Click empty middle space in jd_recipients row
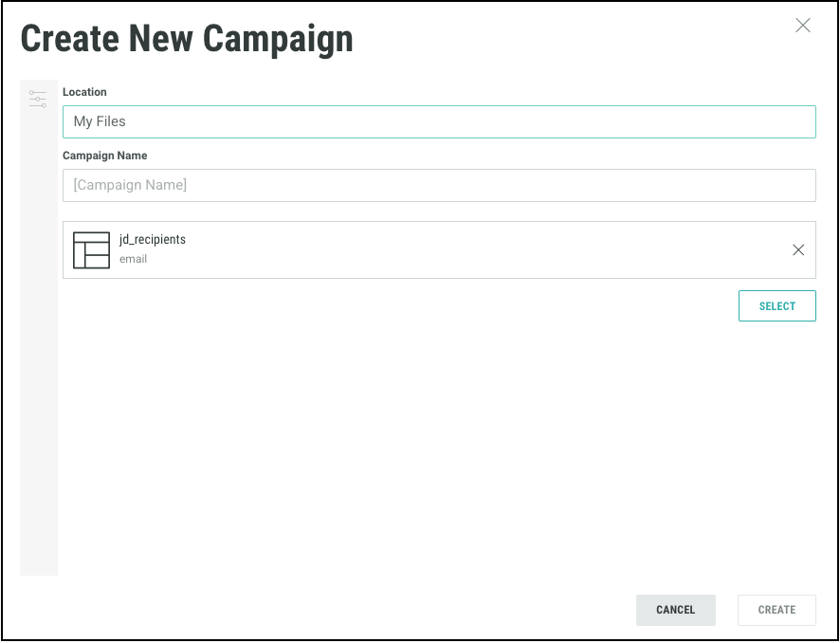 tap(474, 250)
